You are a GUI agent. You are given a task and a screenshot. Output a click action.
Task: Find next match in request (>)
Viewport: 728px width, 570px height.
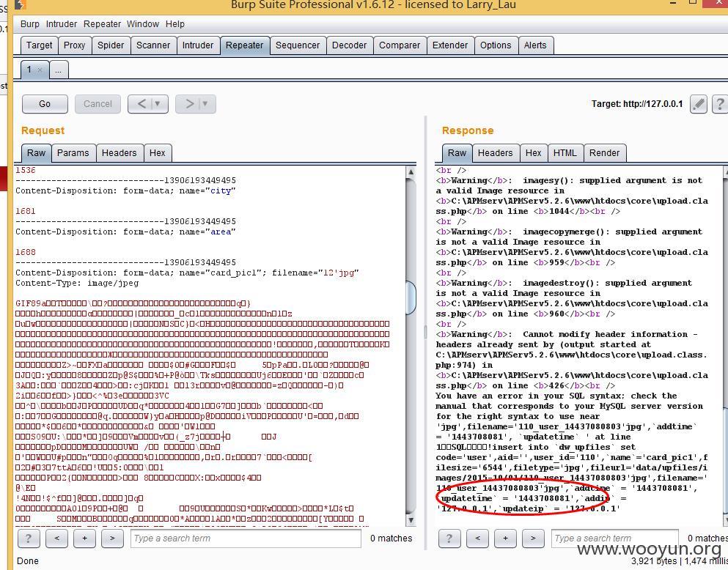[x=112, y=538]
